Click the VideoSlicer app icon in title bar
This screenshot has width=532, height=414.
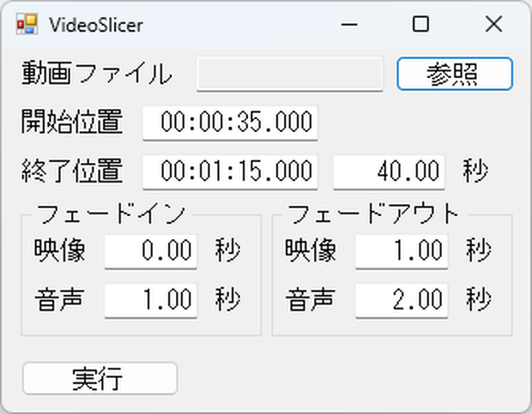(x=27, y=24)
